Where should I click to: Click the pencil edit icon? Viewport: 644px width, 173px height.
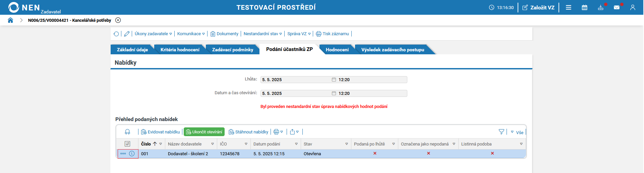127,34
